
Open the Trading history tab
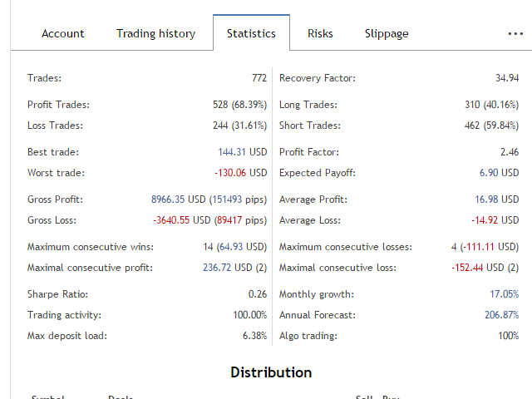155,34
